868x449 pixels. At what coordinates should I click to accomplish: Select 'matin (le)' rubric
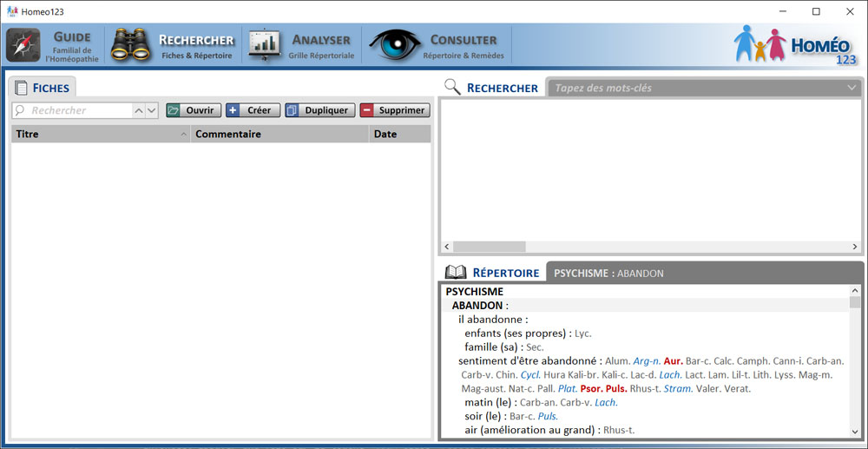tap(490, 402)
